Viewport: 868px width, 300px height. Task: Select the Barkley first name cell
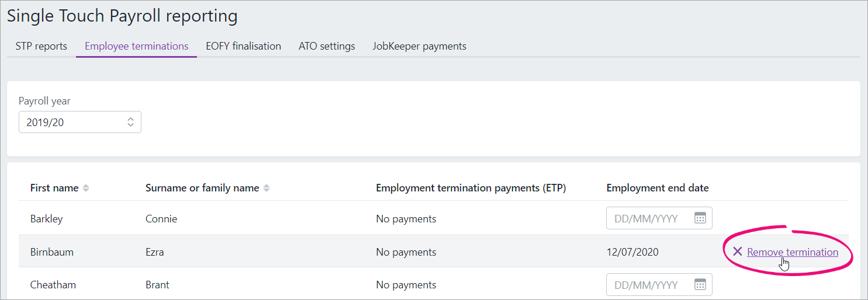coord(46,219)
